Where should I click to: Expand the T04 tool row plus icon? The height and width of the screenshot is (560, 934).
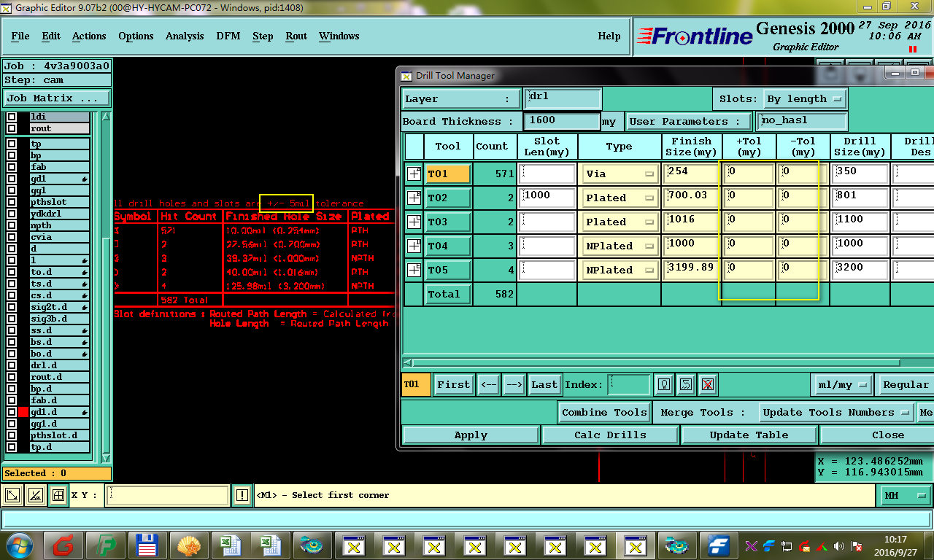414,246
